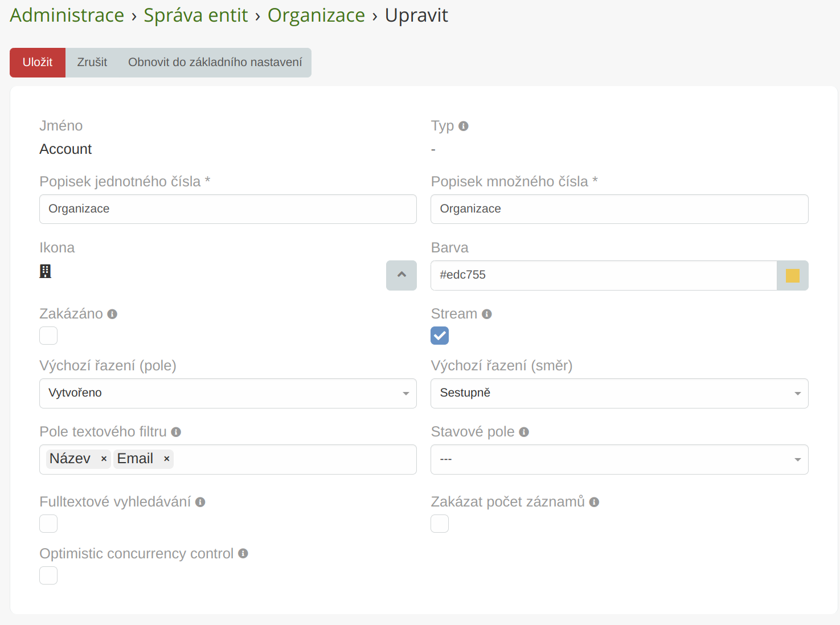The width and height of the screenshot is (840, 625).
Task: Click the info icon next to Zakázáno
Action: [112, 313]
